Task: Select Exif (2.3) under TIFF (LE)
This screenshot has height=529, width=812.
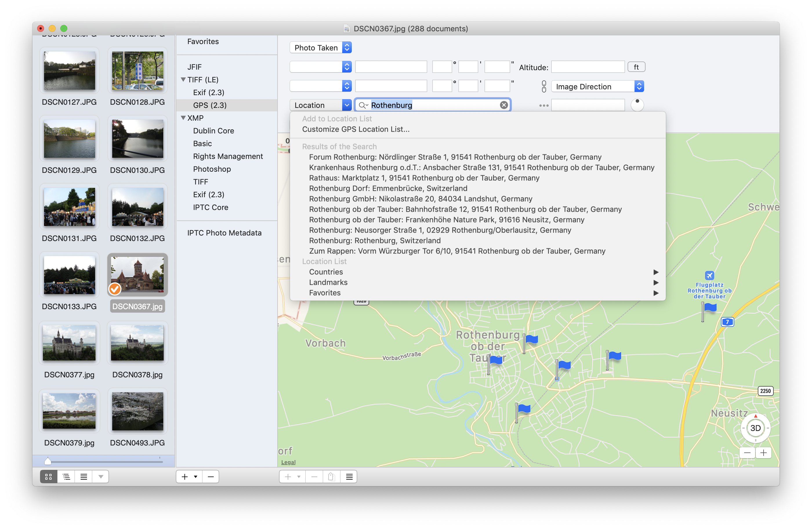Action: [209, 93]
